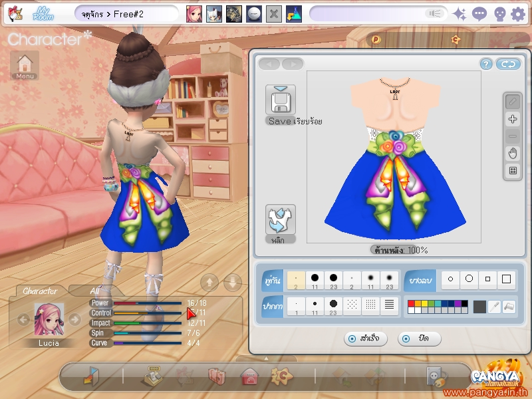Select the small circle eraser

click(451, 279)
